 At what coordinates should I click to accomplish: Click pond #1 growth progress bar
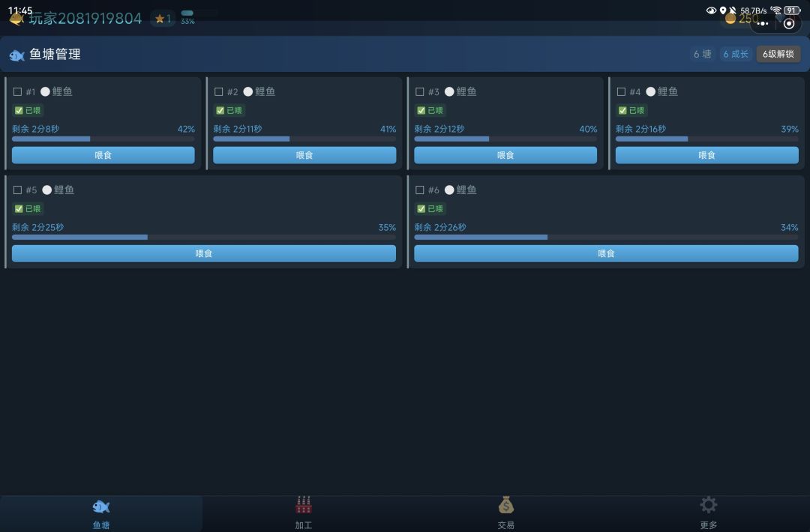point(103,139)
